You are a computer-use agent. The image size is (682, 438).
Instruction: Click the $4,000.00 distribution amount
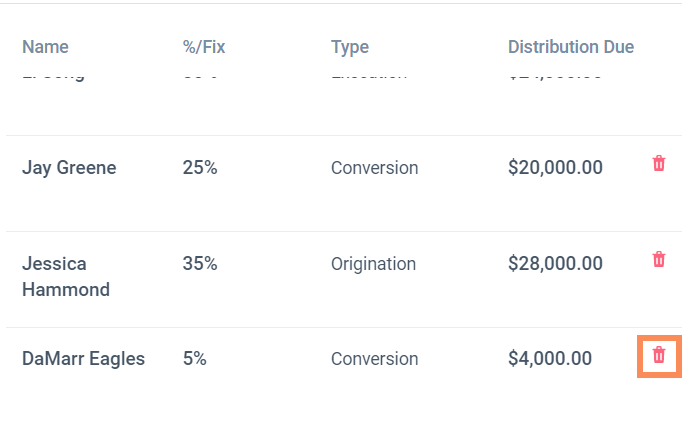pyautogui.click(x=550, y=359)
